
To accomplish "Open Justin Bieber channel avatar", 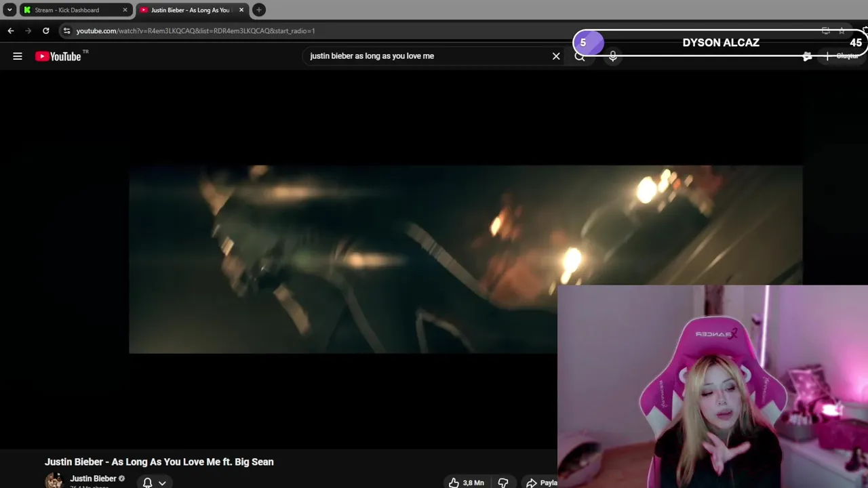I will tap(54, 481).
